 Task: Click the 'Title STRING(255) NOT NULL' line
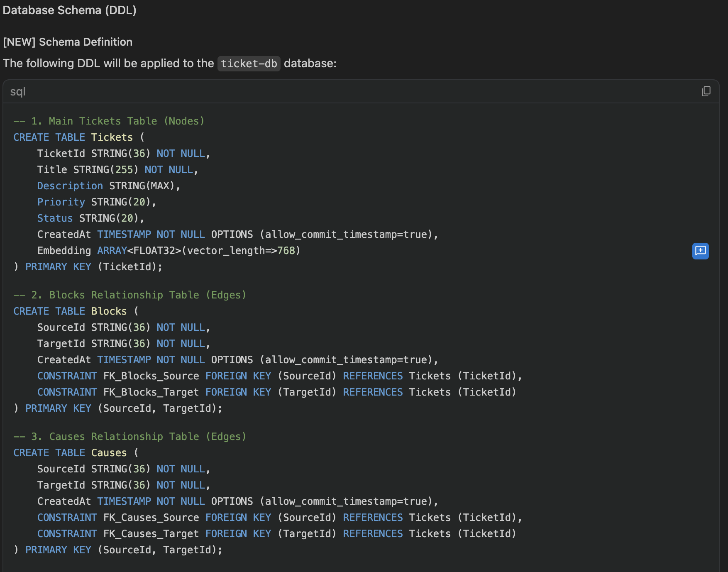click(x=118, y=169)
